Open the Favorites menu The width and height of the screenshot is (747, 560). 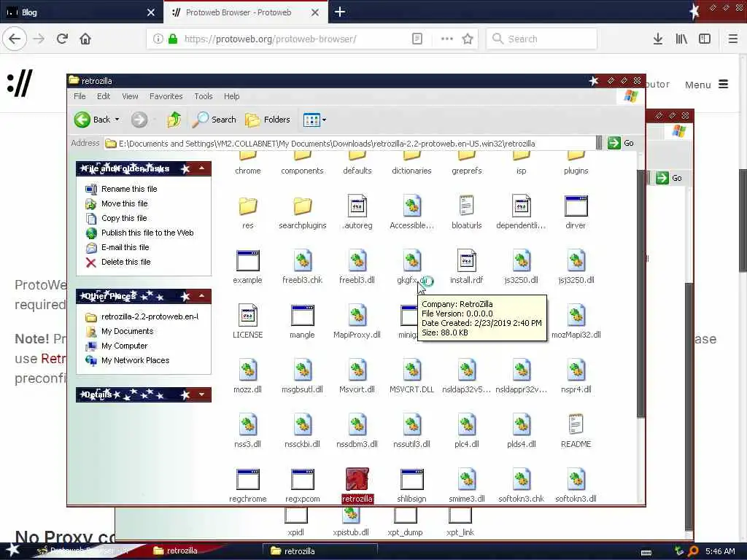click(x=166, y=96)
